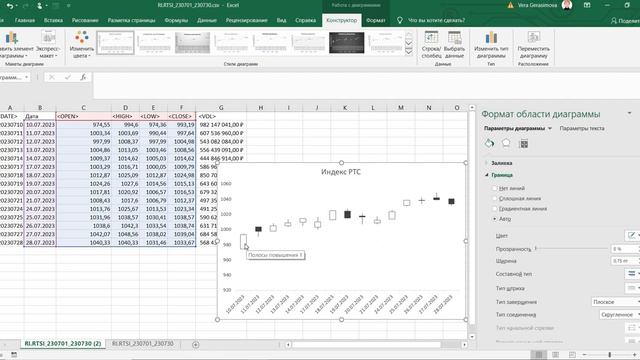Click the warning triangle next to user name

click(510, 5)
